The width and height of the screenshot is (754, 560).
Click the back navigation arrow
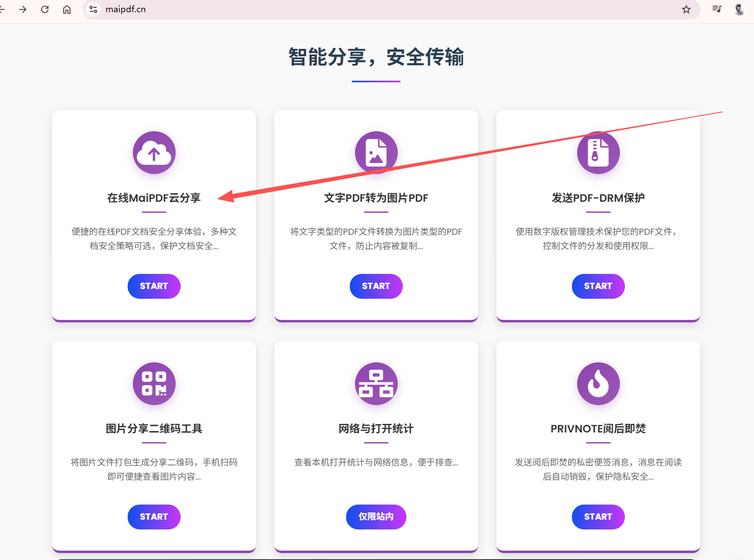[x=3, y=9]
